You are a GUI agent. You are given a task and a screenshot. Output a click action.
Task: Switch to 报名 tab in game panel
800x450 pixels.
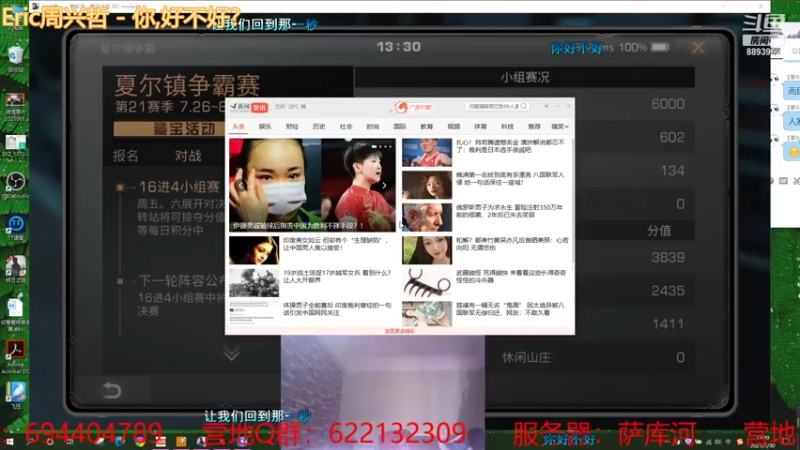126,156
